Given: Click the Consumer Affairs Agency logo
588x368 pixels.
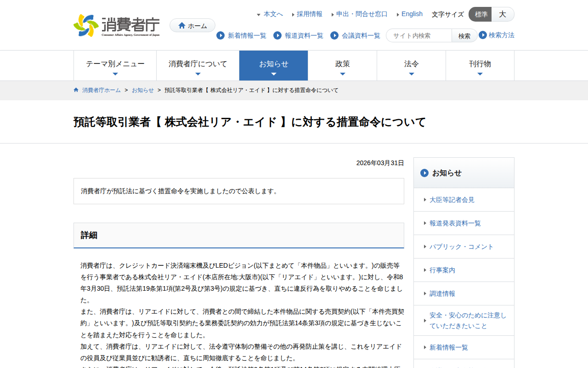Looking at the screenshot, I should click(117, 26).
